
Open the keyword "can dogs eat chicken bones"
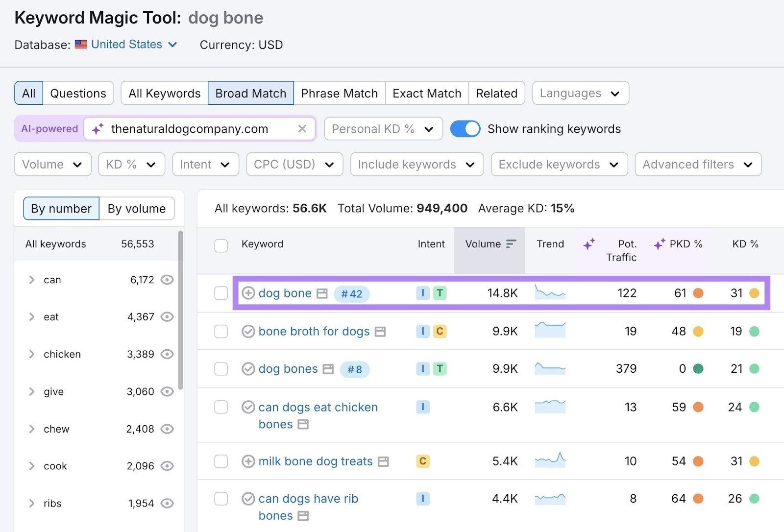(318, 407)
